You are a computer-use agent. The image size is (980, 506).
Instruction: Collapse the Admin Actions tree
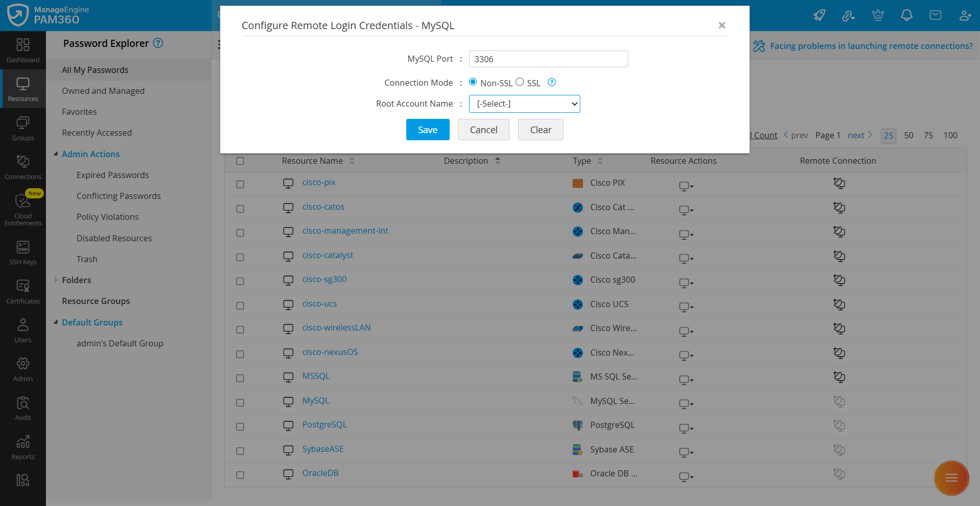pos(56,154)
